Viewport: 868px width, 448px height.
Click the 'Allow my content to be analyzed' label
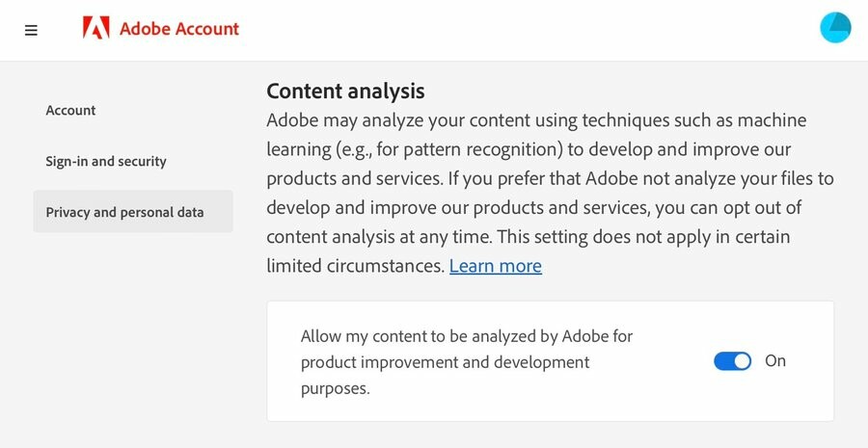(466, 336)
